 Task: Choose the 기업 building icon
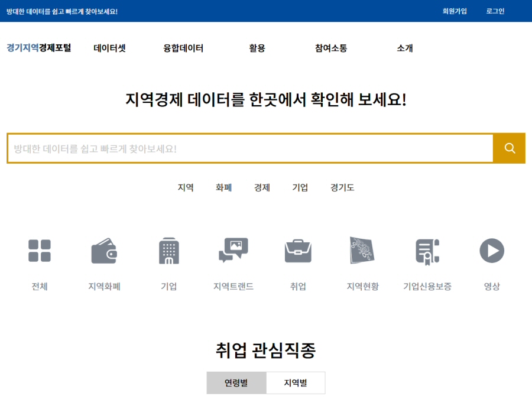(x=168, y=251)
